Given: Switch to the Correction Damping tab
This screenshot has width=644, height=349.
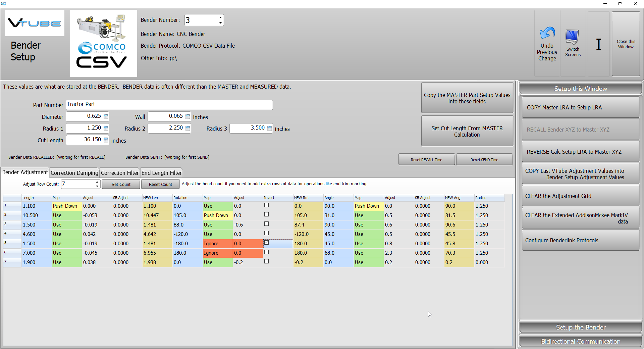Looking at the screenshot, I should (74, 173).
